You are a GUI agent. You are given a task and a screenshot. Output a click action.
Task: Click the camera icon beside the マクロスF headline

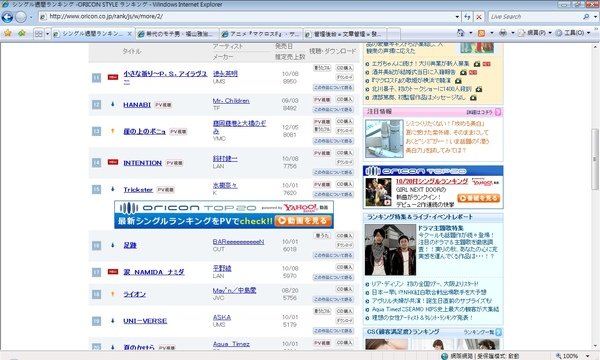tap(458, 81)
